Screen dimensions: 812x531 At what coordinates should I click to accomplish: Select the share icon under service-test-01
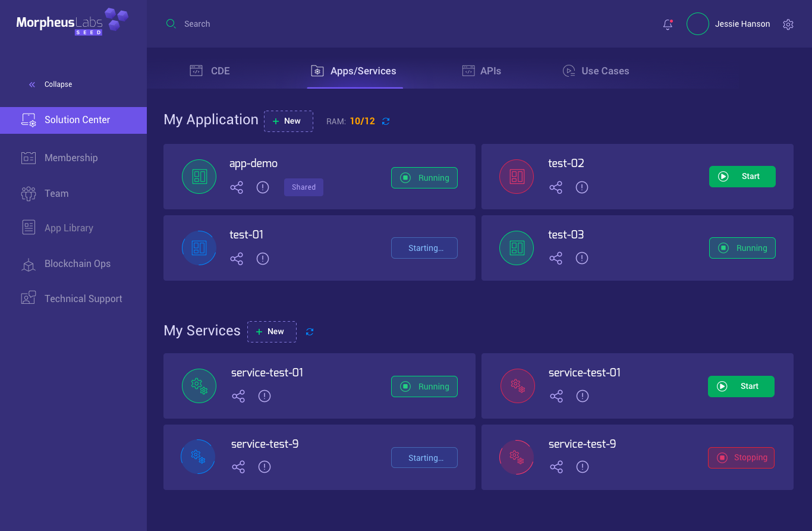click(238, 396)
